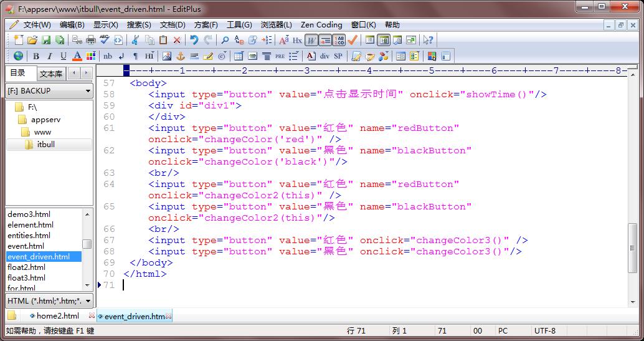644x341 pixels.
Task: Insert a span tag with the SP icon
Action: click(338, 55)
